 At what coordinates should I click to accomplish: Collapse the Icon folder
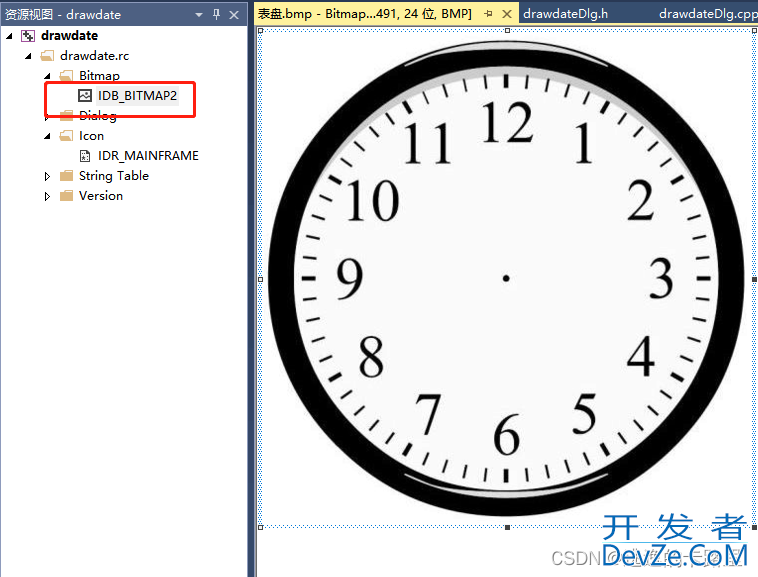pos(47,136)
